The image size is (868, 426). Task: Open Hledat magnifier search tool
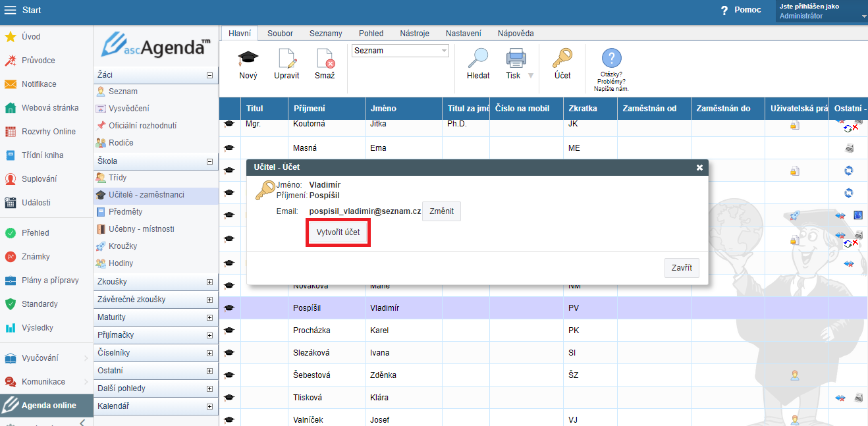click(x=478, y=59)
